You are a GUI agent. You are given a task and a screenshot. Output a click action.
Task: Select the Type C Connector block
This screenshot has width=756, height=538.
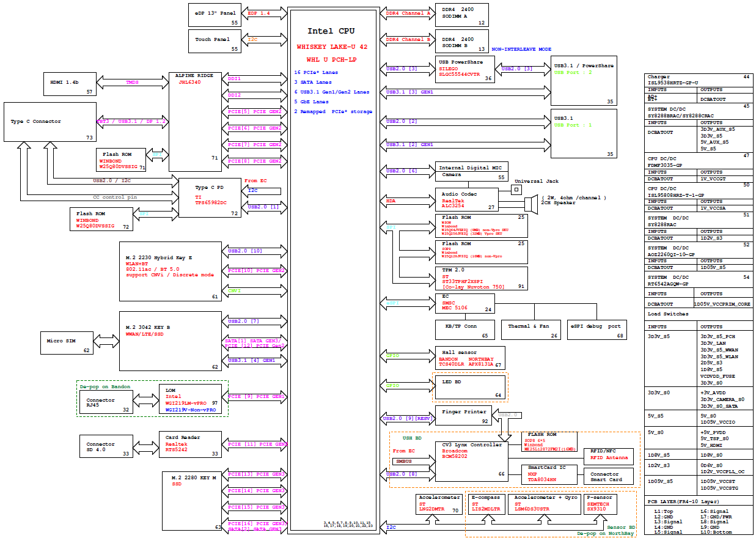pos(49,123)
